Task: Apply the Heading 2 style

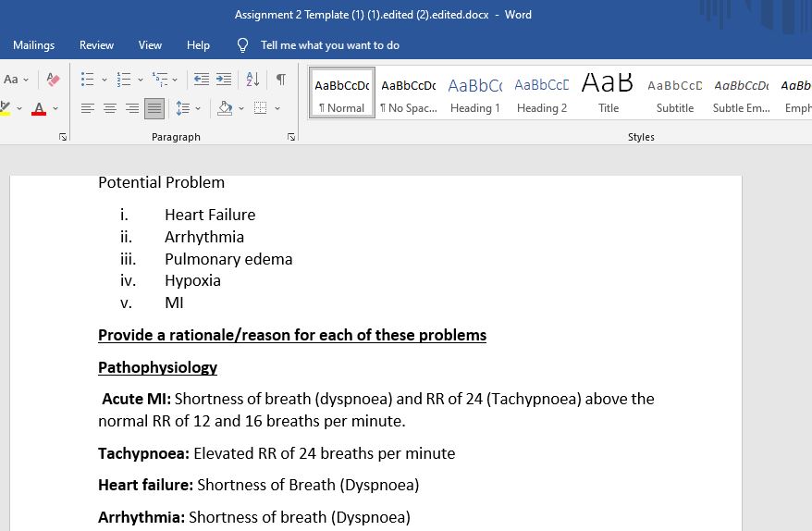Action: coord(542,93)
